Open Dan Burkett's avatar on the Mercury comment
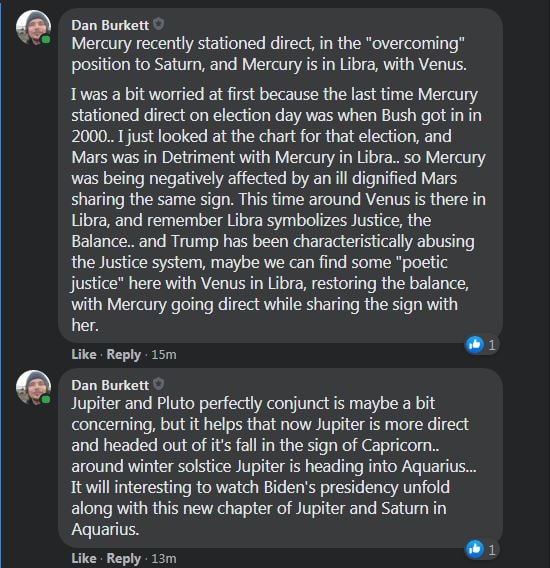This screenshot has height=568, width=550. click(33, 28)
